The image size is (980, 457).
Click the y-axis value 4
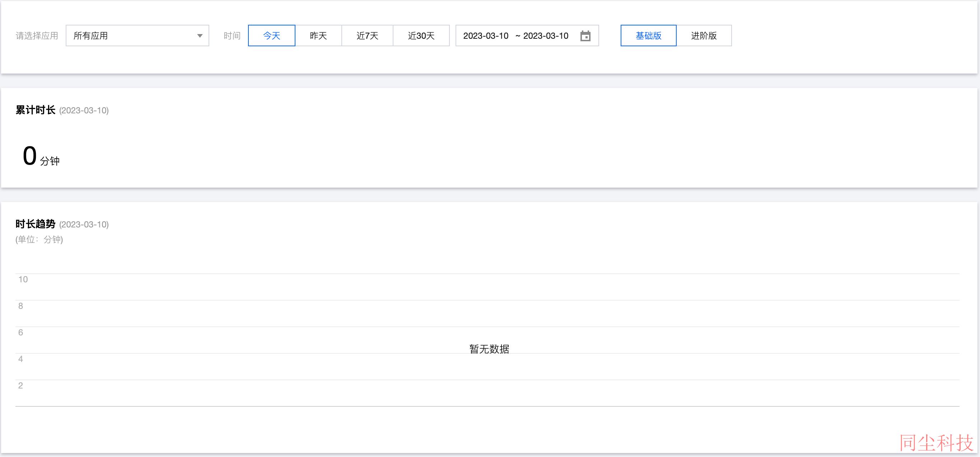pyautogui.click(x=20, y=359)
